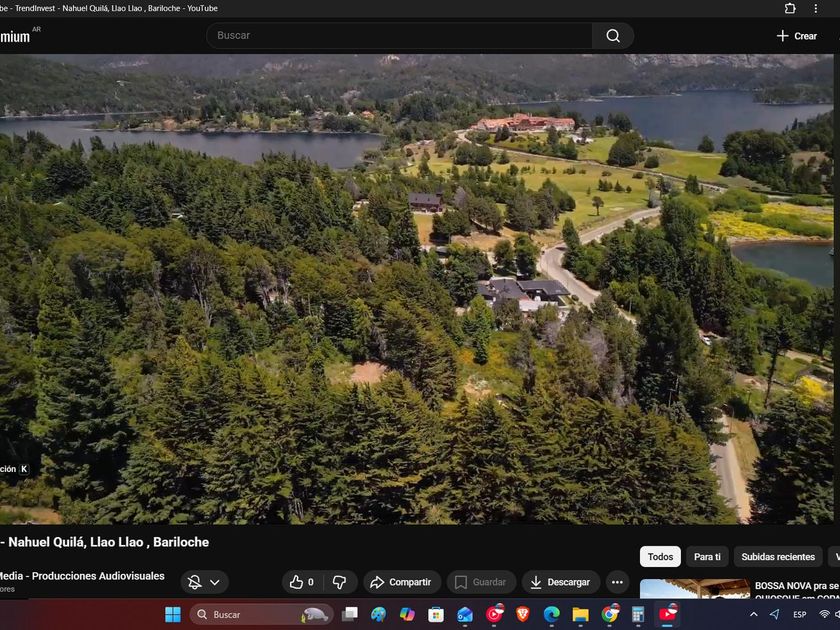The width and height of the screenshot is (840, 630).
Task: Switch to Subidas recientes filter
Action: (x=777, y=557)
